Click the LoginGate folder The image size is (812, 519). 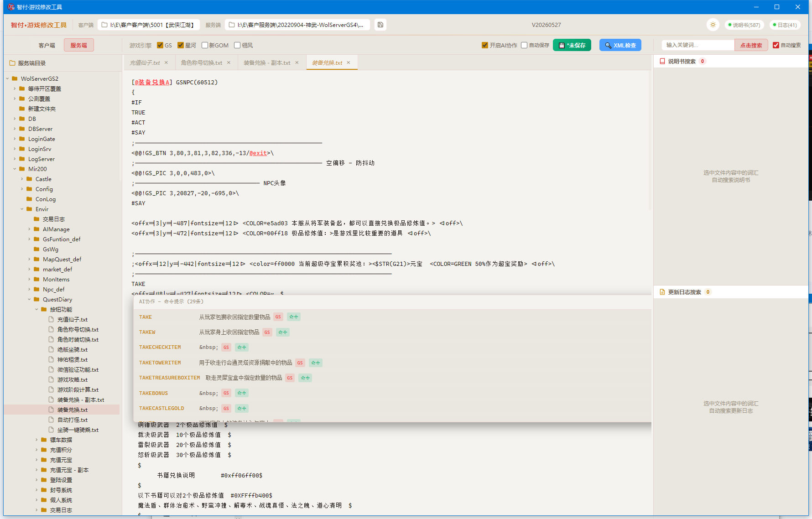pos(42,139)
